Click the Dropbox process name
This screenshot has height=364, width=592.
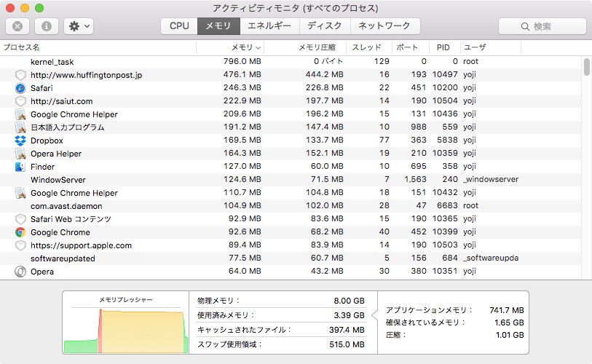[47, 141]
